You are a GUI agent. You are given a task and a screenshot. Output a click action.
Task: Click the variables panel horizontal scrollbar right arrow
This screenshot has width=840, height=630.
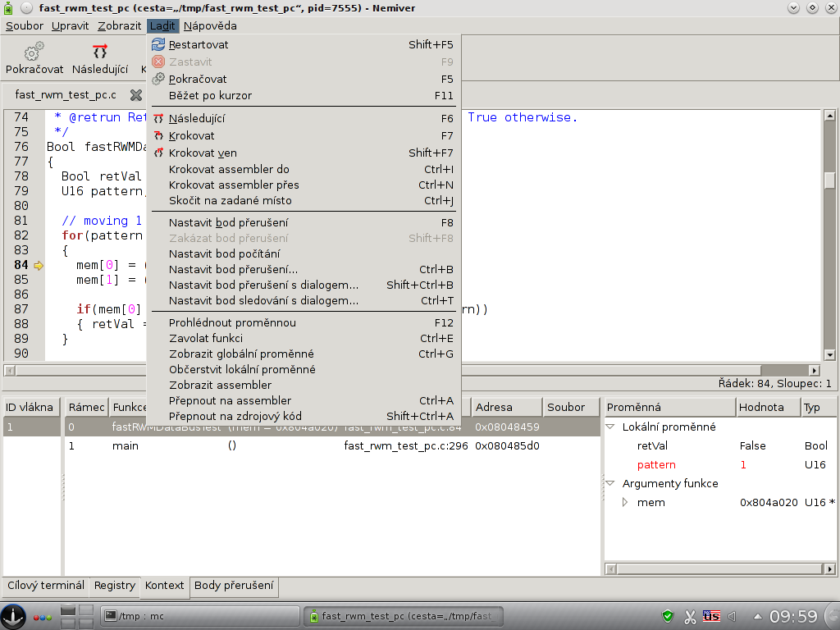click(x=830, y=569)
